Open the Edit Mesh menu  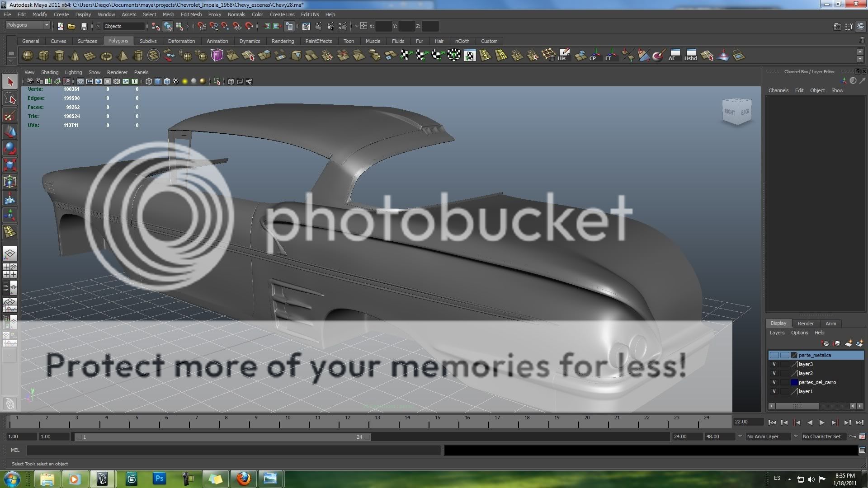click(191, 14)
